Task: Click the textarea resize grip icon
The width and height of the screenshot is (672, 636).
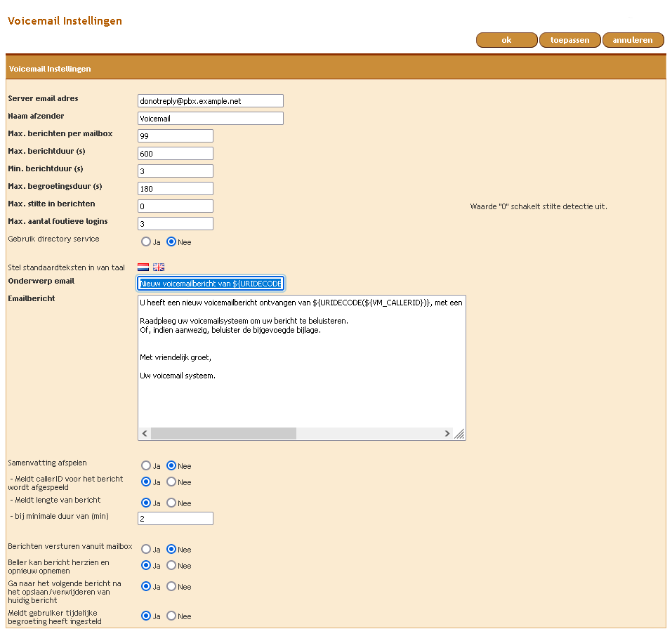Action: coord(459,434)
